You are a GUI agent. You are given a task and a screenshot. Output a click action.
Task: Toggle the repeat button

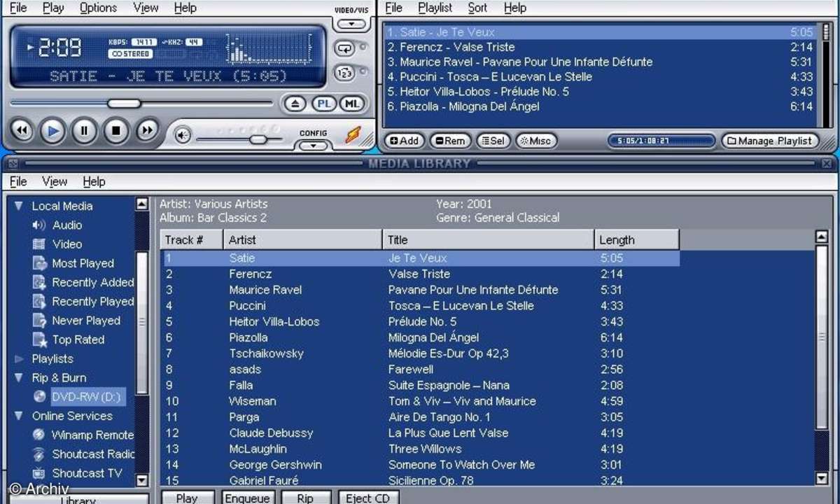pyautogui.click(x=345, y=48)
